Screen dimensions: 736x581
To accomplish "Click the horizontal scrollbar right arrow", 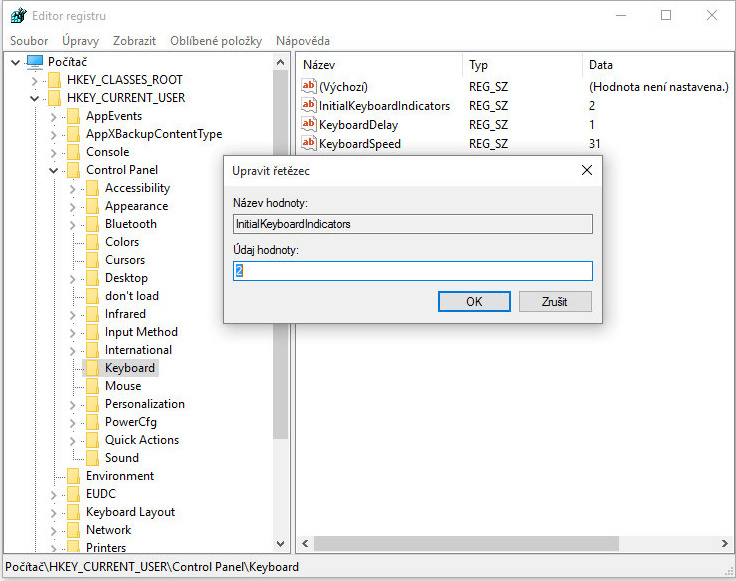I will pyautogui.click(x=725, y=543).
